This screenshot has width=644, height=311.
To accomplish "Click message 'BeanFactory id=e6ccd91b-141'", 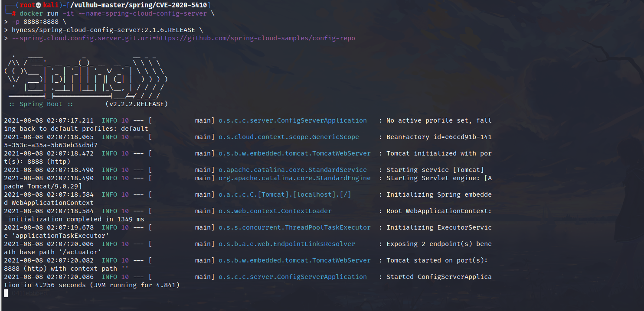I will click(x=439, y=137).
